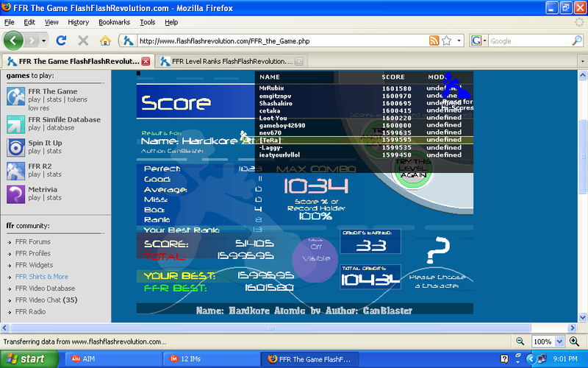Go to the Firefox home page
Image resolution: width=588 pixels, height=368 pixels.
coord(105,40)
